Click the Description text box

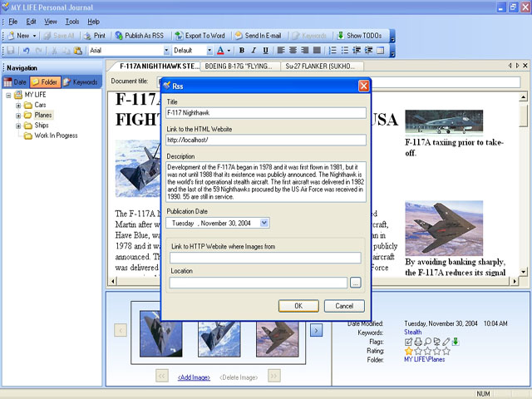pos(266,182)
